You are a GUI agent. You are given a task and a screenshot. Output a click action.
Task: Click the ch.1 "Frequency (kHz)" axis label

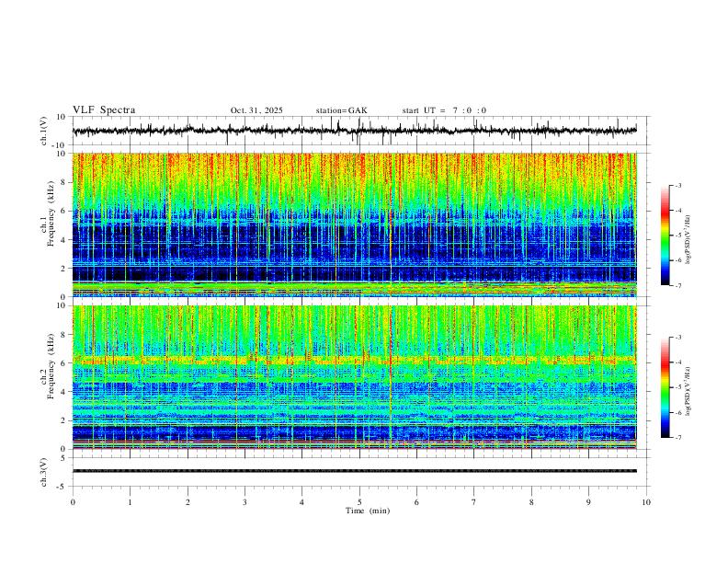coord(51,213)
